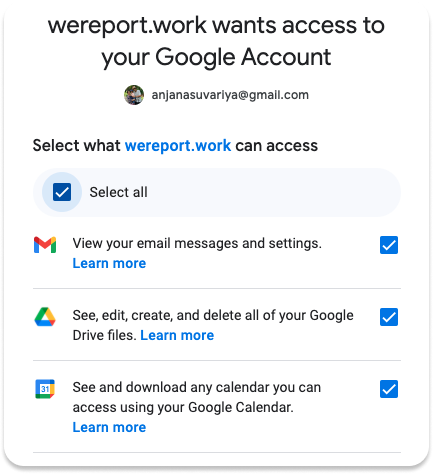
Task: Open Learn more under email messages permission
Action: (x=109, y=263)
